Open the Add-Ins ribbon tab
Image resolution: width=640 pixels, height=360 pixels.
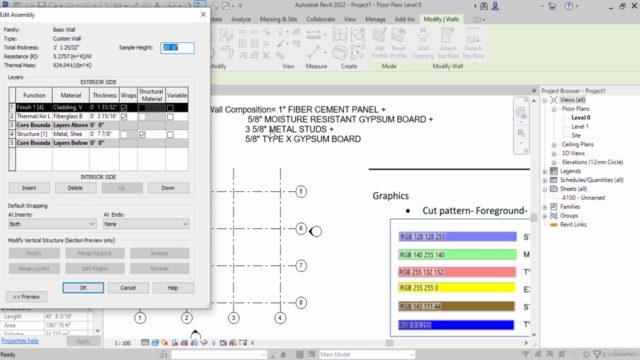click(x=404, y=19)
